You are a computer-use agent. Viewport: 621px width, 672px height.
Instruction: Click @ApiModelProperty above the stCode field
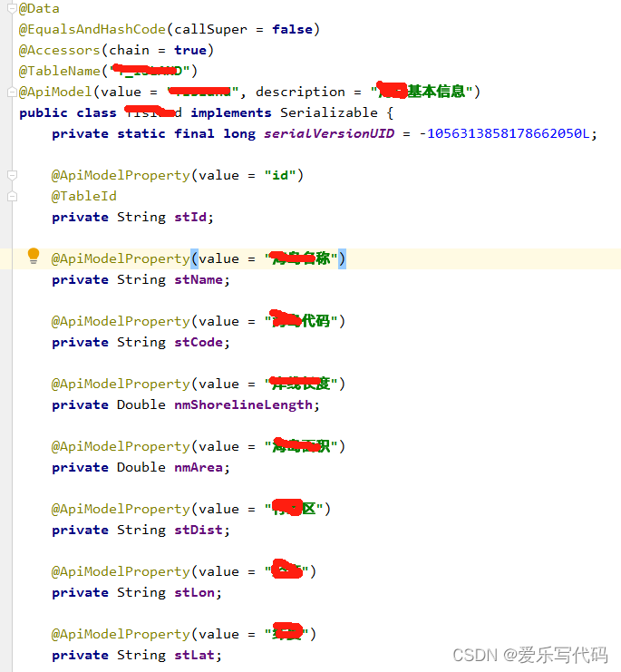click(121, 321)
